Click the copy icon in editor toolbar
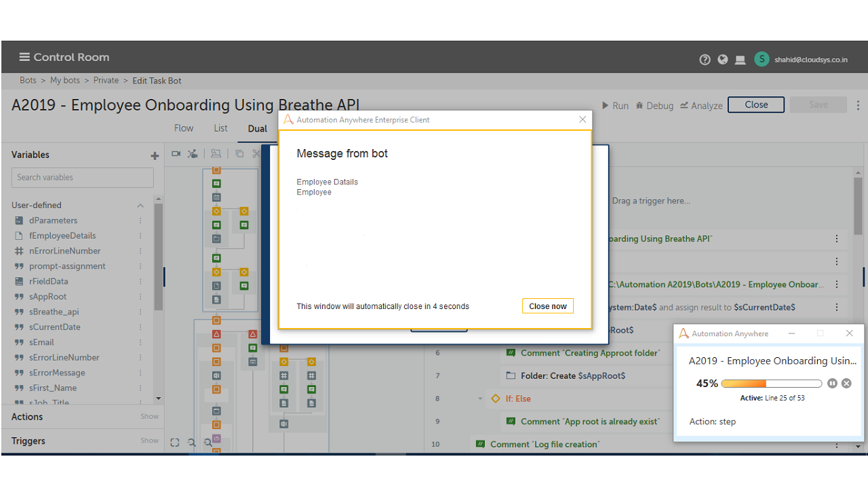Screen dimensions: 868x488 pos(239,154)
